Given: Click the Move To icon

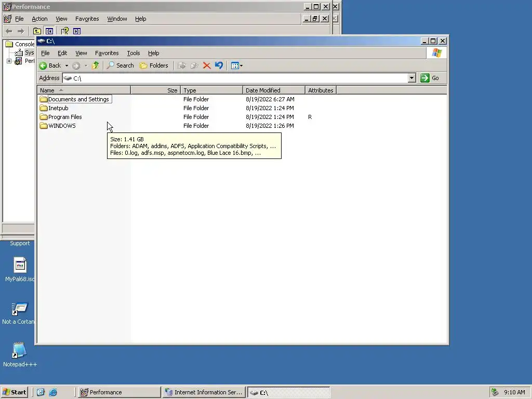Looking at the screenshot, I should tap(182, 65).
